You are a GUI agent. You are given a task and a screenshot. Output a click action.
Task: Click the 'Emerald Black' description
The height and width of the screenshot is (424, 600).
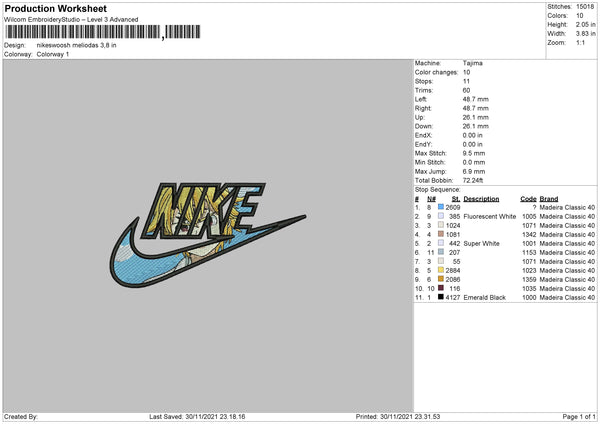point(484,297)
